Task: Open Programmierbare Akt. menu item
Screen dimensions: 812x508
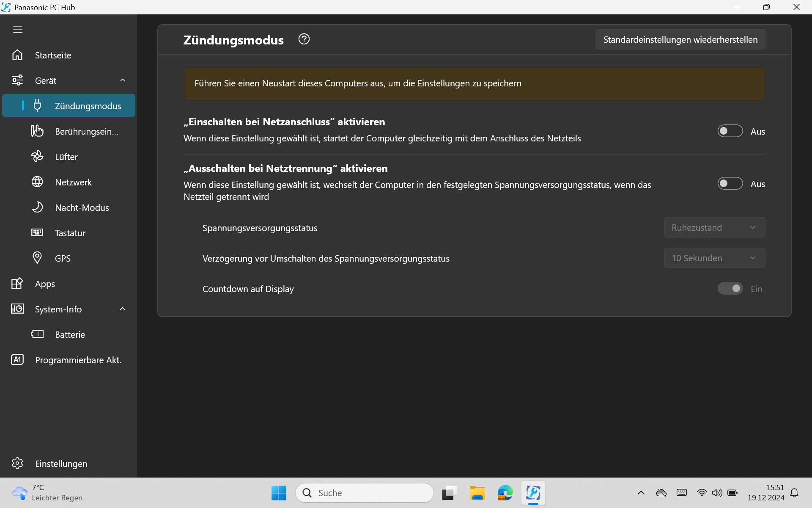Action: coord(78,360)
